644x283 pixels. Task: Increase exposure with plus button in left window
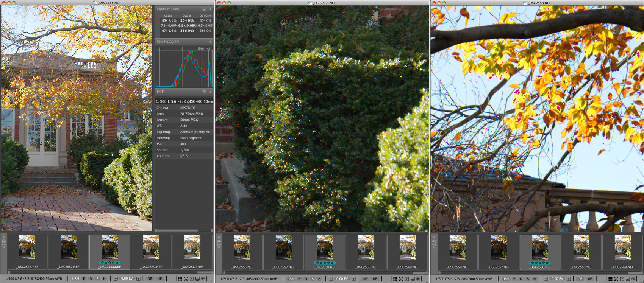pyautogui.click(x=138, y=279)
